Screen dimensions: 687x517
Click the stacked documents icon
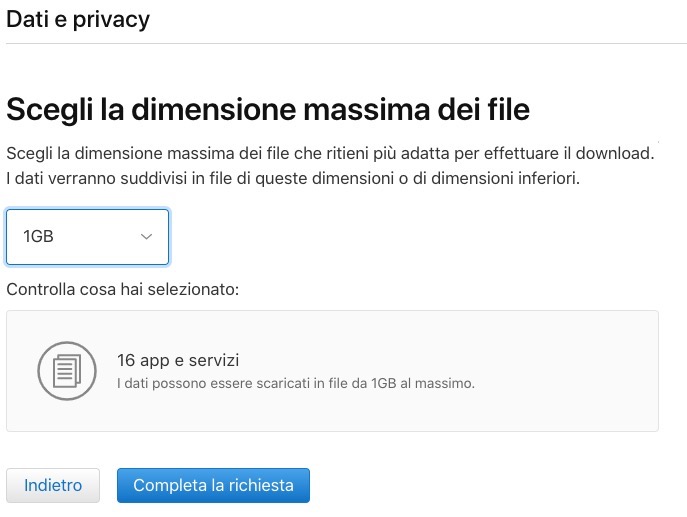point(67,370)
